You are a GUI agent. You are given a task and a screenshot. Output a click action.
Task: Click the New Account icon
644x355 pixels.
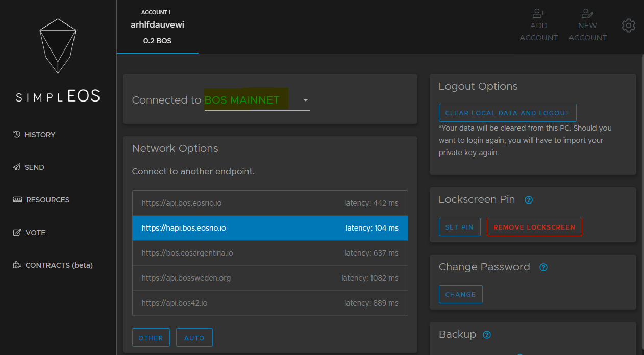[587, 14]
